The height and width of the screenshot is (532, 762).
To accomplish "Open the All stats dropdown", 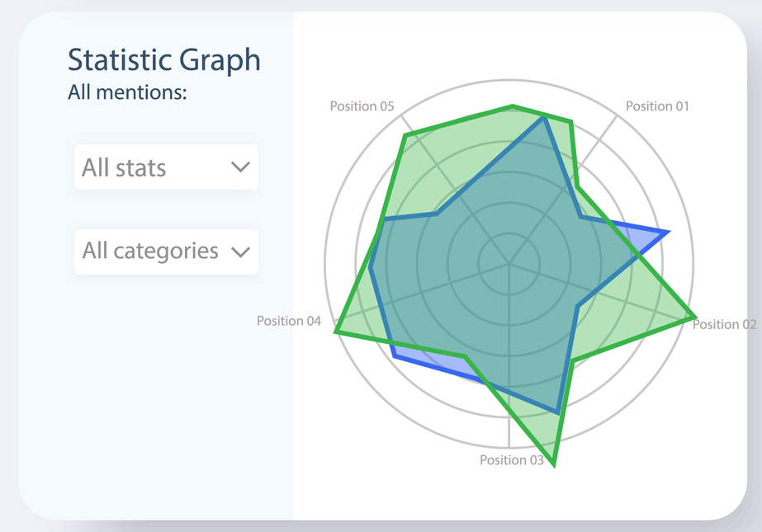I will click(x=166, y=167).
